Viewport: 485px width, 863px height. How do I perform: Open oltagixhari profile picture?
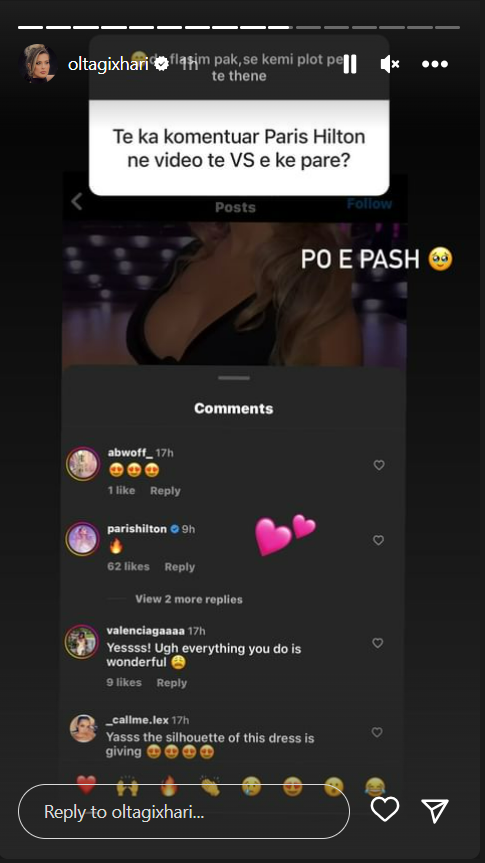tap(39, 63)
